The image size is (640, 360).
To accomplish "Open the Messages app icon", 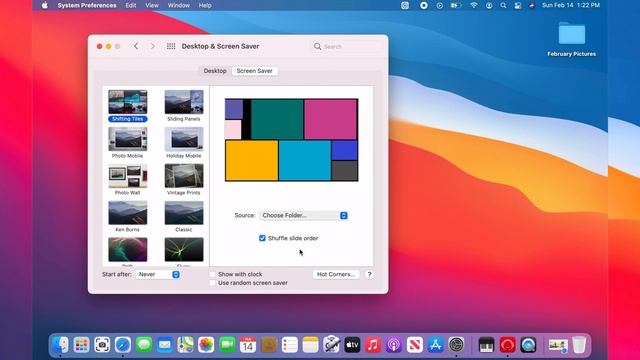I will click(x=144, y=345).
